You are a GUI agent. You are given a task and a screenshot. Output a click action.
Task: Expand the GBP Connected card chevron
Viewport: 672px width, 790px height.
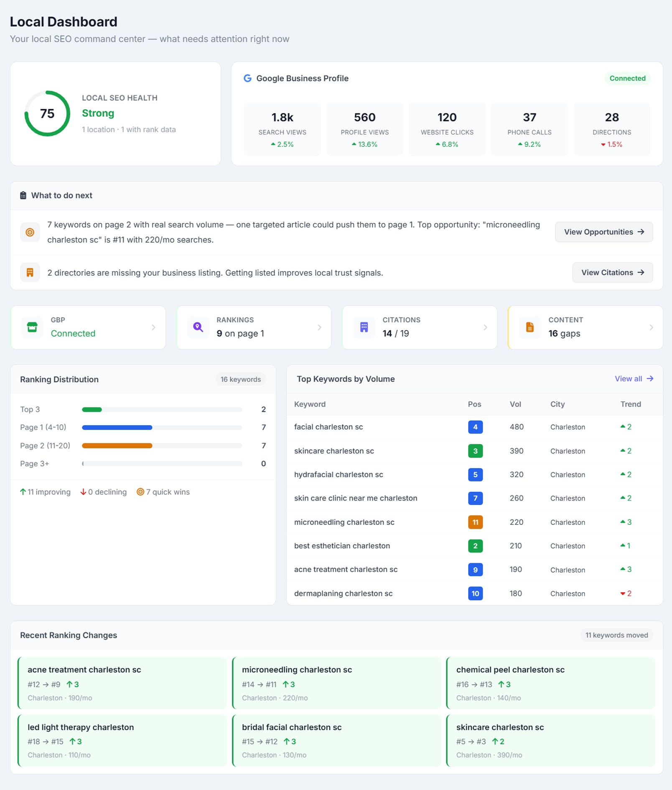(x=153, y=327)
